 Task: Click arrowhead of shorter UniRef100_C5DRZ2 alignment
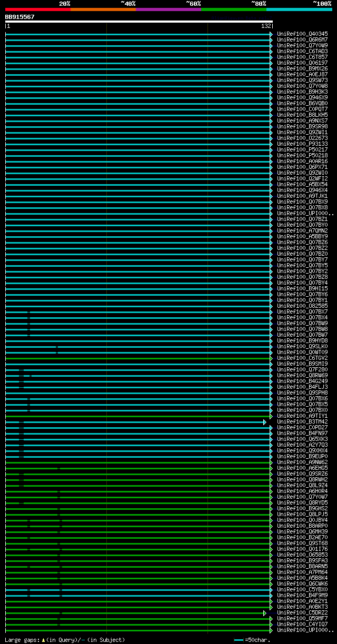[x=265, y=613]
